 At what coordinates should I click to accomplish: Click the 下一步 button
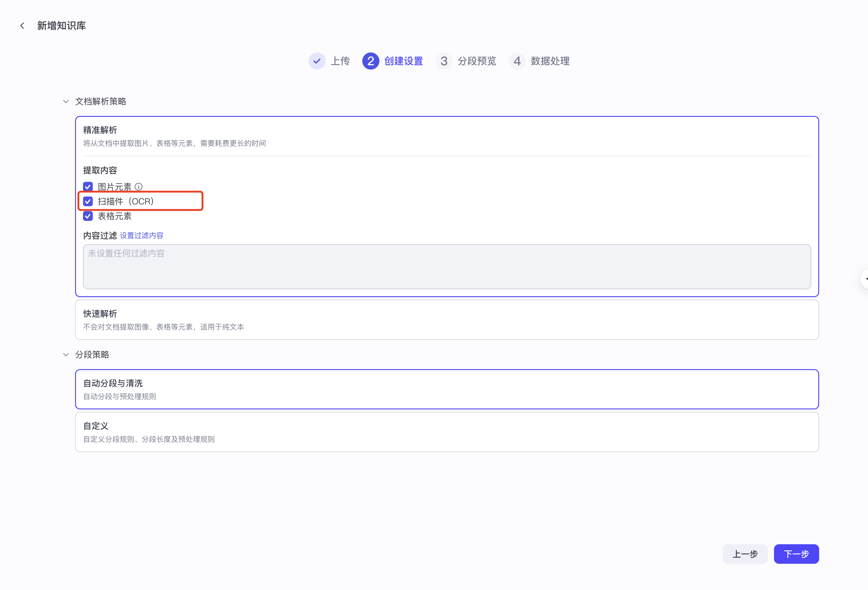pos(796,554)
